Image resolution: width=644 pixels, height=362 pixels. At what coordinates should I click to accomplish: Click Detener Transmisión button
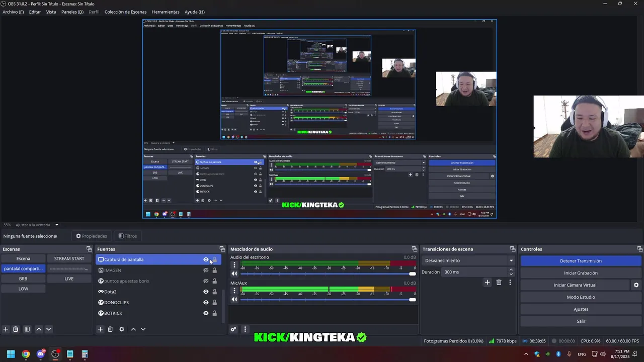pyautogui.click(x=581, y=261)
